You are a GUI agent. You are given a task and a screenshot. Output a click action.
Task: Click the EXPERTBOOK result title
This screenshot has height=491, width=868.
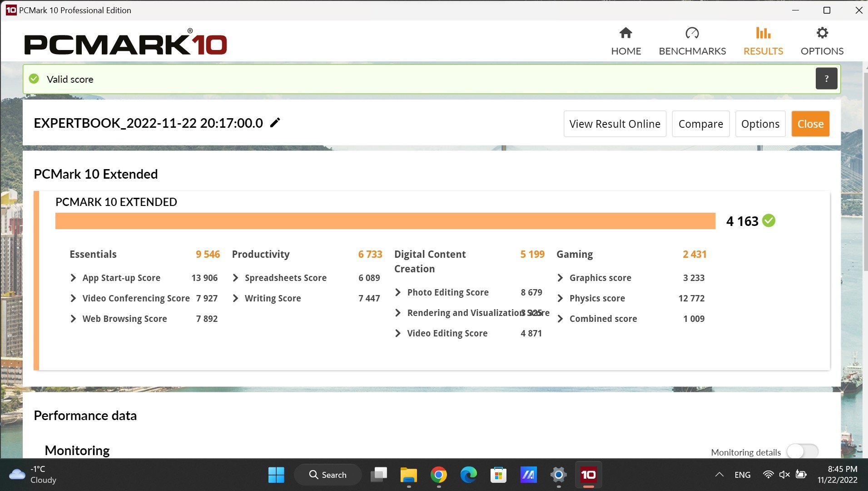click(x=148, y=123)
